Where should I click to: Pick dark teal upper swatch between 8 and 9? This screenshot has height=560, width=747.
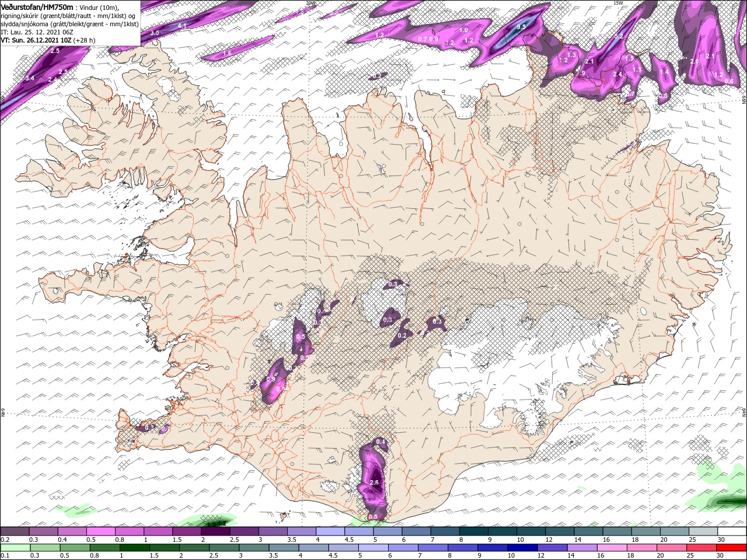[474, 532]
